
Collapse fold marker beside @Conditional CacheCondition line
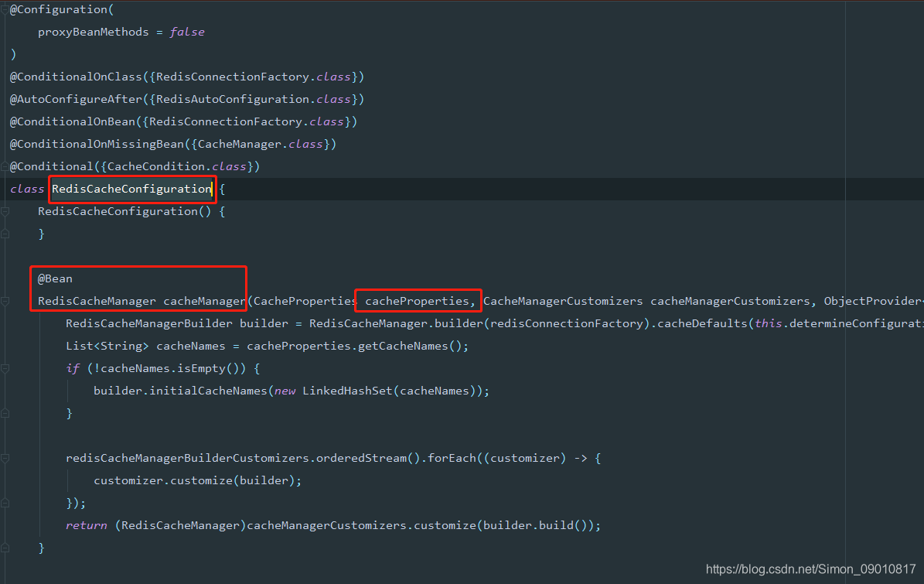click(x=5, y=167)
